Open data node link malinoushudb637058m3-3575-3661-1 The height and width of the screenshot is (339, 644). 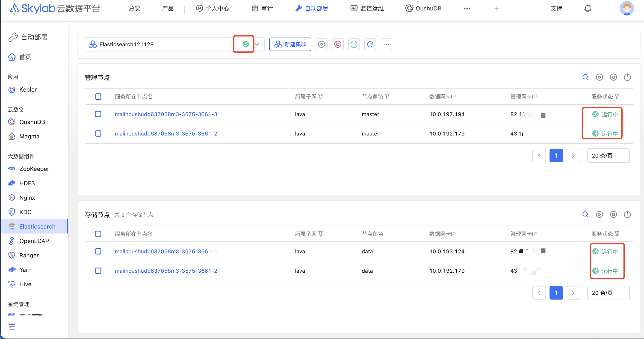coord(166,251)
